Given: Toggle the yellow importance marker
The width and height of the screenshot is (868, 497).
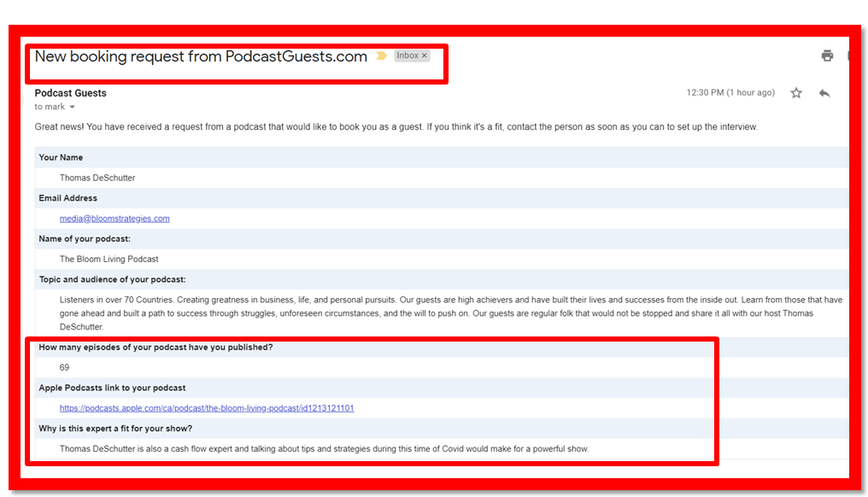Looking at the screenshot, I should pyautogui.click(x=381, y=56).
